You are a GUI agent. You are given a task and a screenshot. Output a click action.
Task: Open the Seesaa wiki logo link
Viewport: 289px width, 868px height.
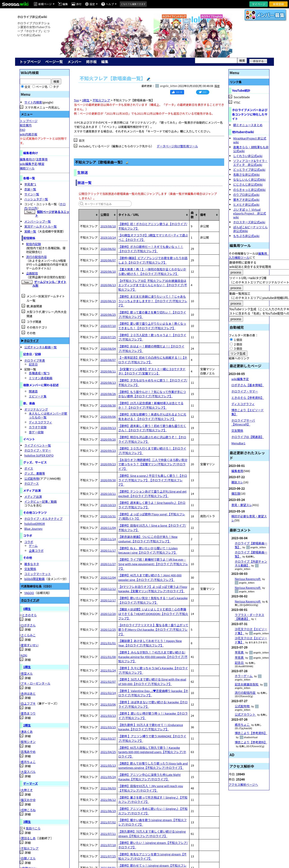pyautogui.click(x=15, y=4)
